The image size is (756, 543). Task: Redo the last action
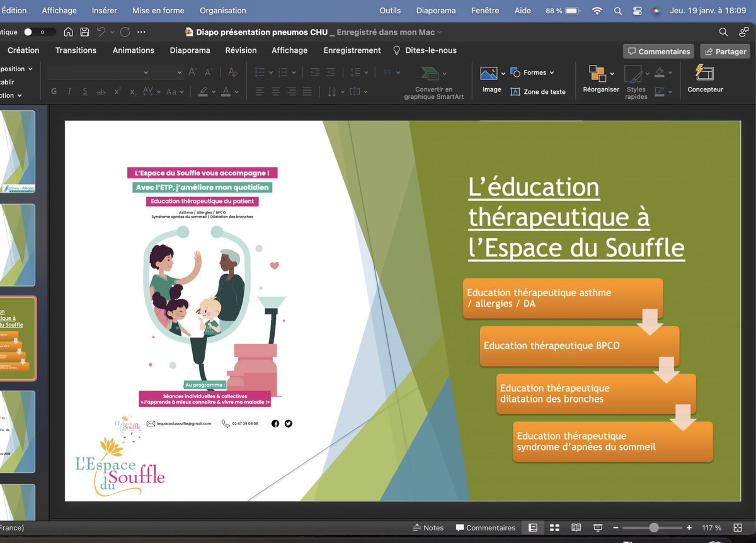coord(125,32)
